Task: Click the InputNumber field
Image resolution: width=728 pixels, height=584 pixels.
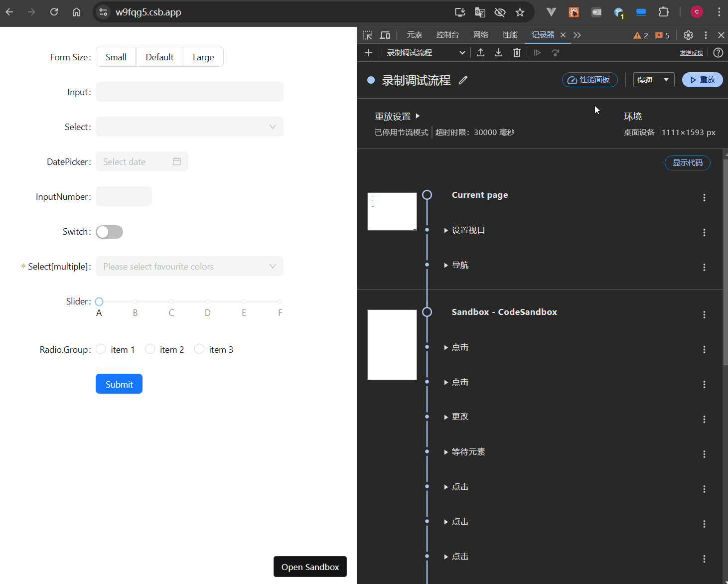Action: coord(124,196)
